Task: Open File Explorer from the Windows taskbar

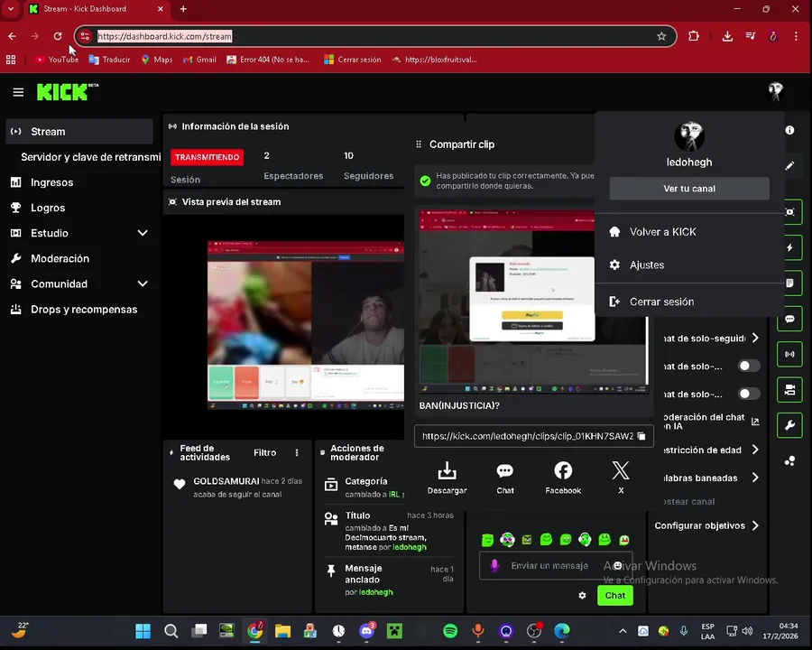Action: pyautogui.click(x=282, y=631)
